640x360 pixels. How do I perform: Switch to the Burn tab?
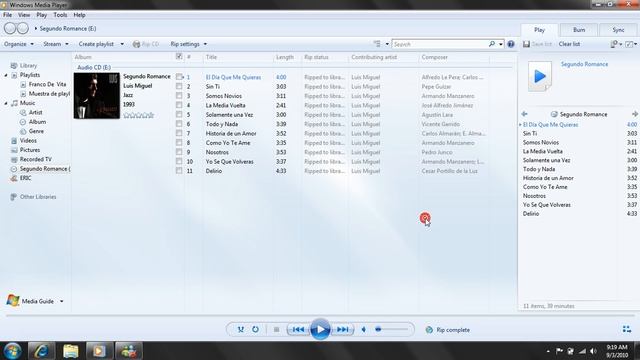pyautogui.click(x=579, y=30)
